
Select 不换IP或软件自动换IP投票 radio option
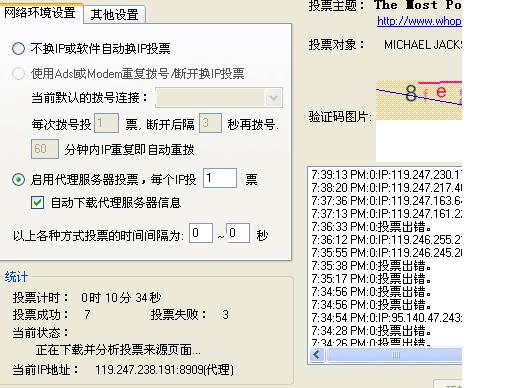coord(18,49)
